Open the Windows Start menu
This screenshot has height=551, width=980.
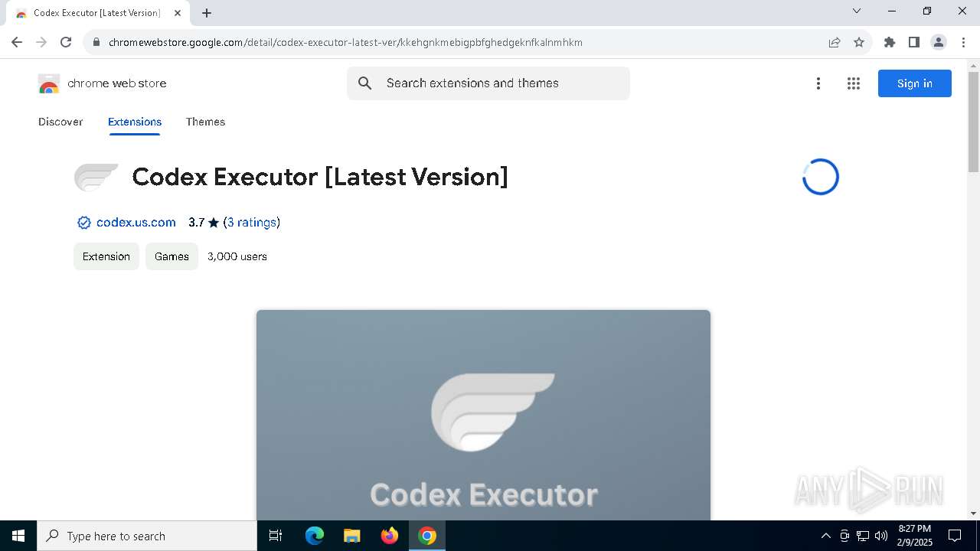18,536
